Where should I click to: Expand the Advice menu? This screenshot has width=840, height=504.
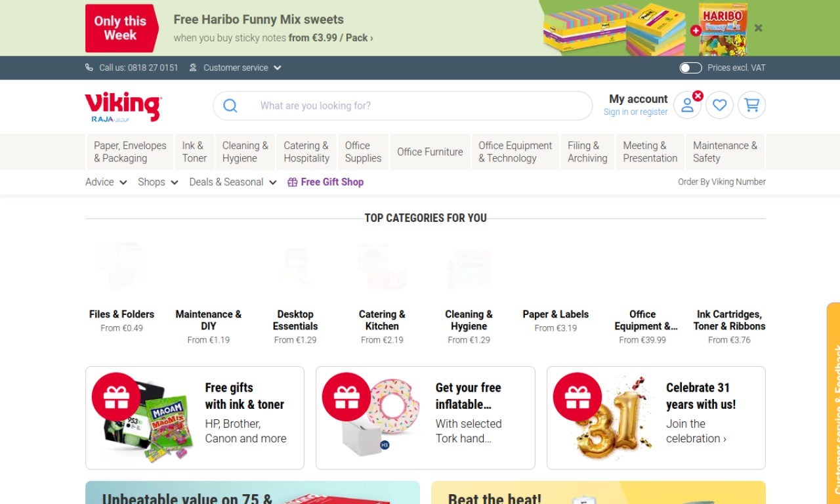click(x=106, y=182)
